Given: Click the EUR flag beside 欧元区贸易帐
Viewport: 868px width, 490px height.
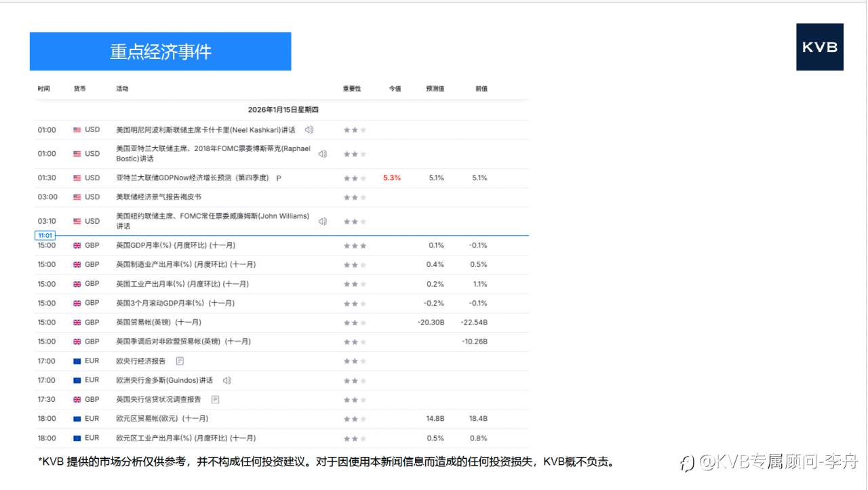Looking at the screenshot, I should coord(77,419).
